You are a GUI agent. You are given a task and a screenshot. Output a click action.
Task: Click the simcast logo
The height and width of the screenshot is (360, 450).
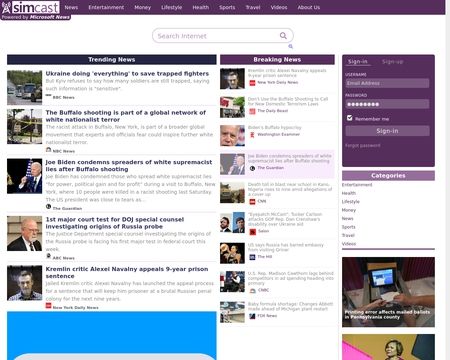click(x=30, y=7)
